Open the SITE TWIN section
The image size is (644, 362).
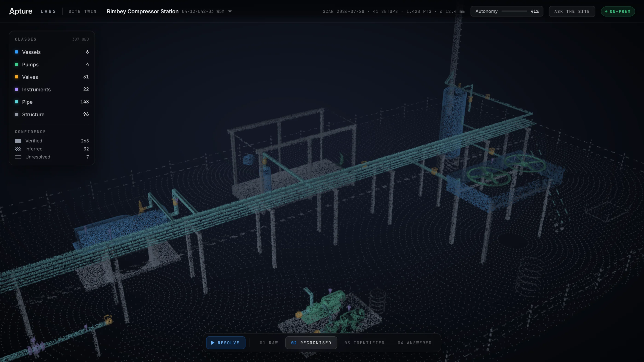tap(83, 11)
